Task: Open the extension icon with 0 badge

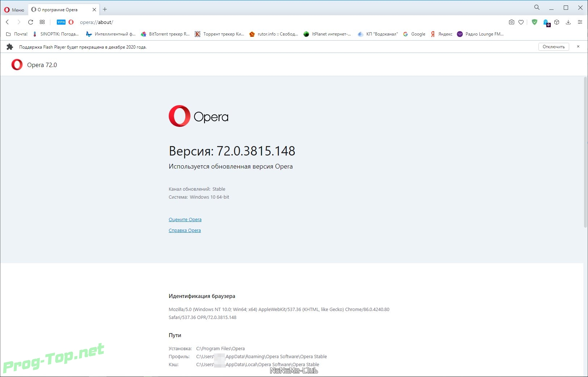Action: point(546,23)
